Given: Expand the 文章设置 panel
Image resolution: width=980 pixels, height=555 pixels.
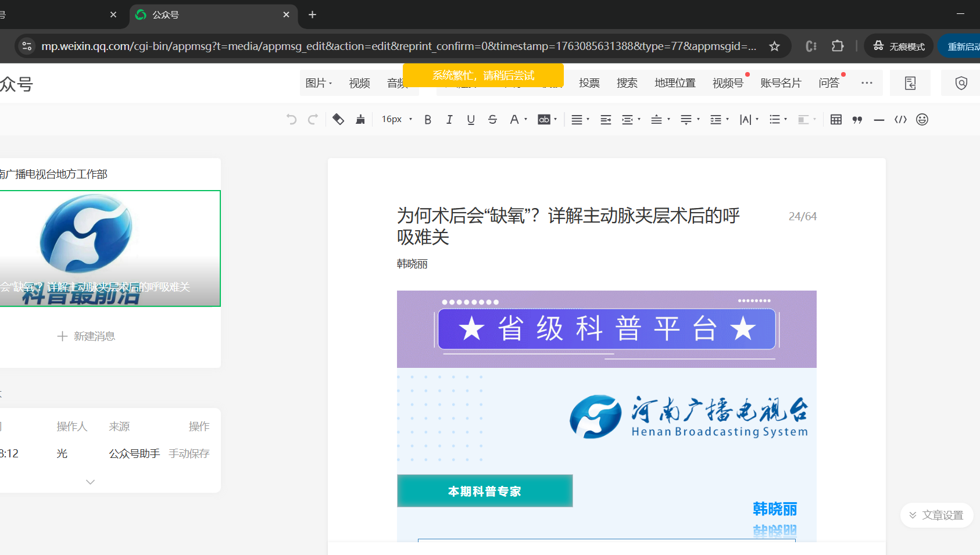Looking at the screenshot, I should (936, 515).
